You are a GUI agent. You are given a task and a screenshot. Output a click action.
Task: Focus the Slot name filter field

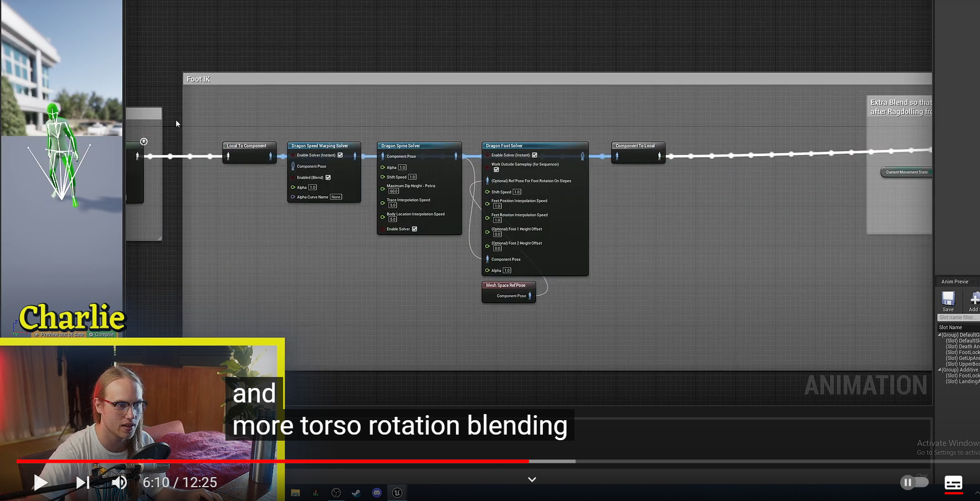[x=958, y=318]
